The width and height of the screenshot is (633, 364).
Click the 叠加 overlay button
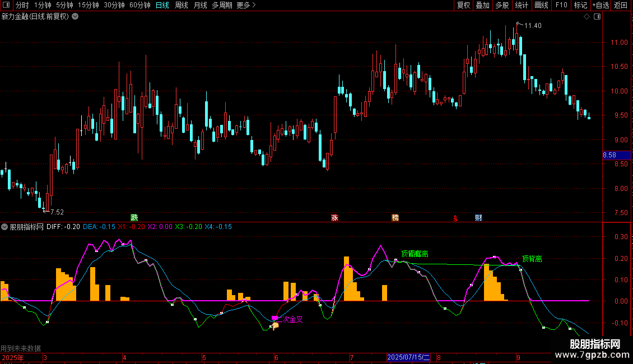click(x=482, y=5)
